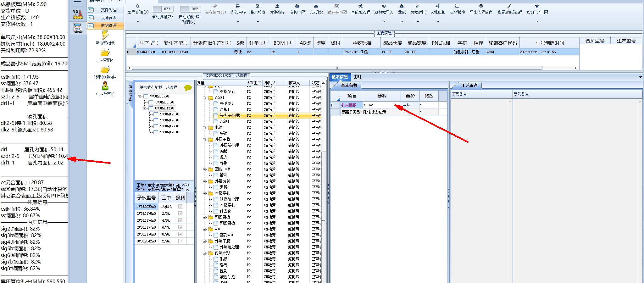
Task: Click the 孔内面积 value cell 73.62
Action: 382,105
